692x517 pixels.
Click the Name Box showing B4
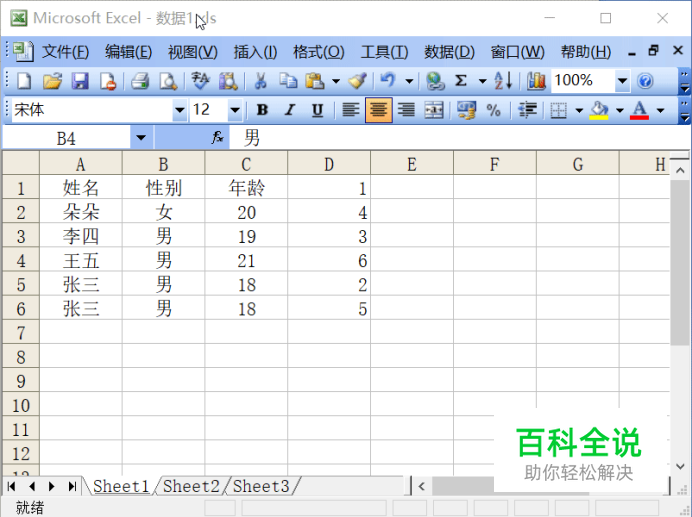coord(66,138)
